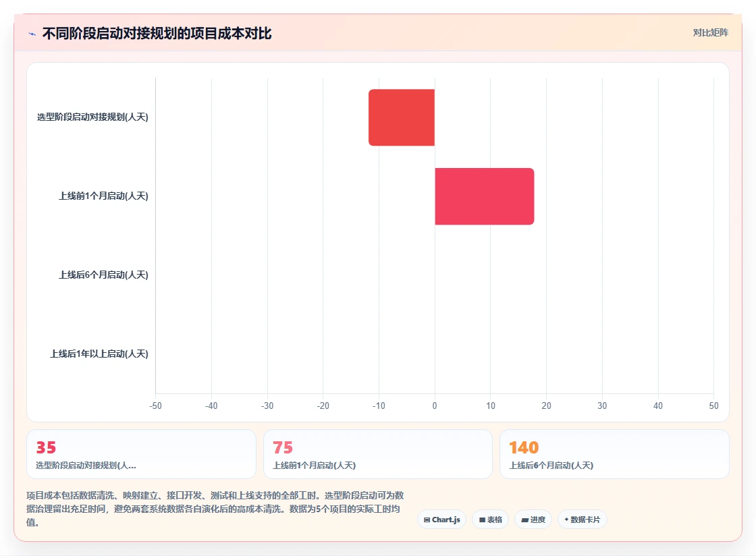Select the 表格 tag chip
This screenshot has height=556, width=756.
(490, 520)
